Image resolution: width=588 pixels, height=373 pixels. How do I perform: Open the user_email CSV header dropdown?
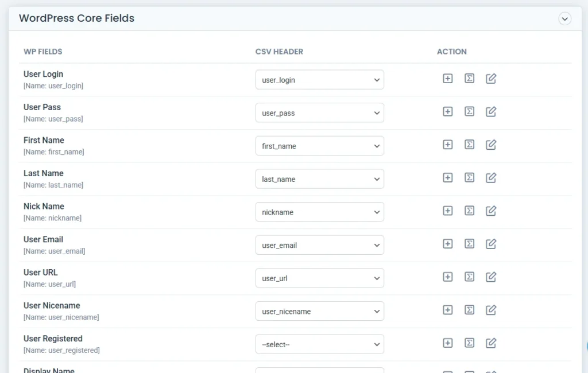(x=319, y=245)
